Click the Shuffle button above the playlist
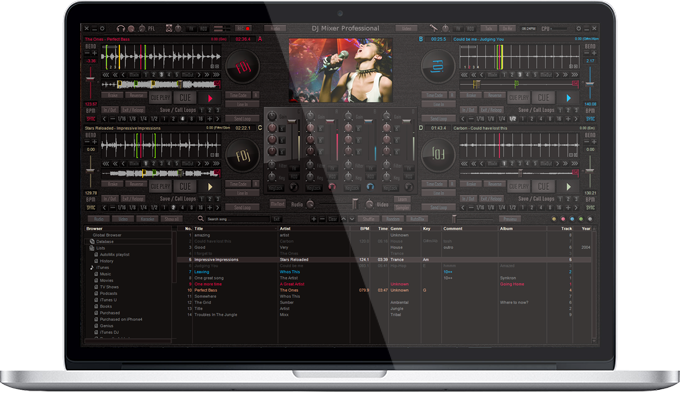The height and width of the screenshot is (397, 680). click(x=369, y=219)
